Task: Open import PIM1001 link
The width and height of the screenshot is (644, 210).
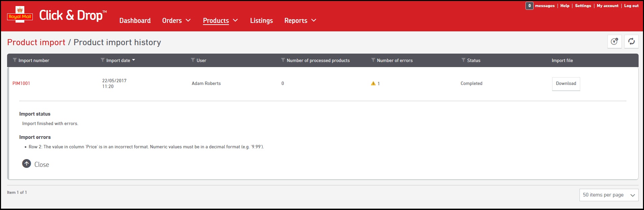Action: click(x=21, y=83)
